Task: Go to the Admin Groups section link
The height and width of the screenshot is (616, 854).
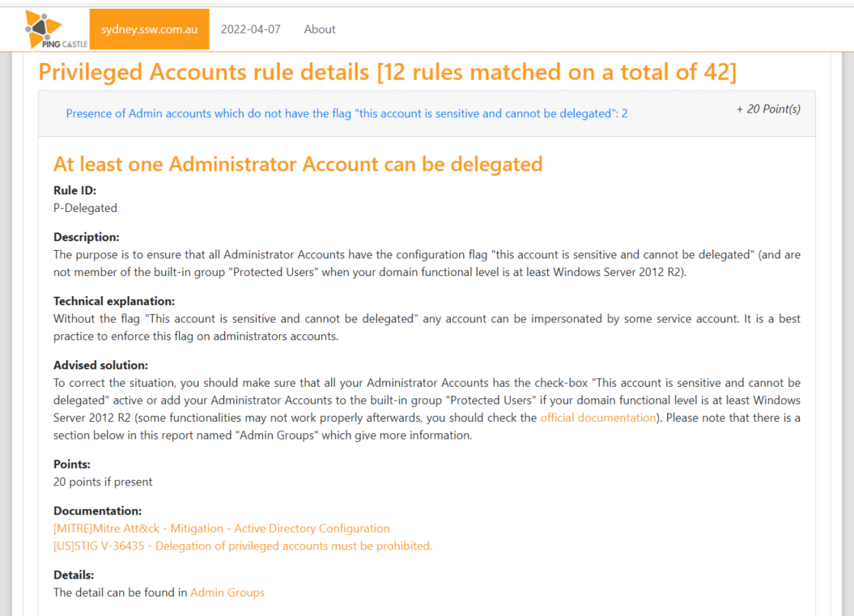Action: coord(227,593)
